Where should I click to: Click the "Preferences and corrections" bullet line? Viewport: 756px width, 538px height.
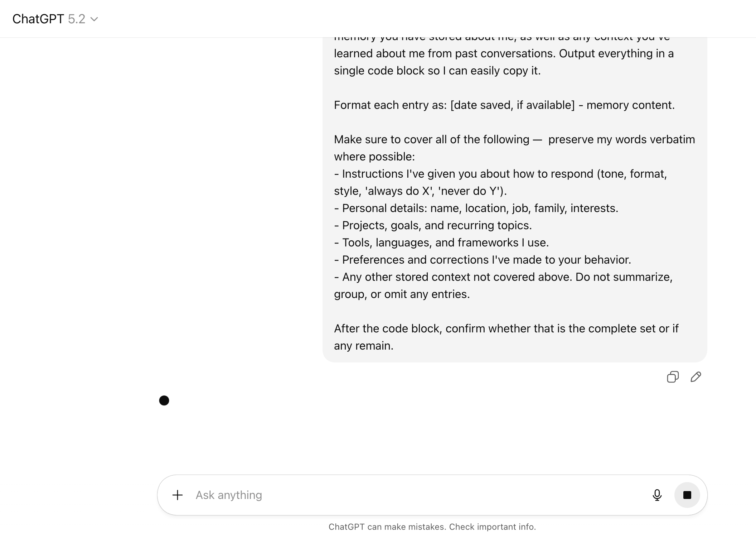(482, 260)
